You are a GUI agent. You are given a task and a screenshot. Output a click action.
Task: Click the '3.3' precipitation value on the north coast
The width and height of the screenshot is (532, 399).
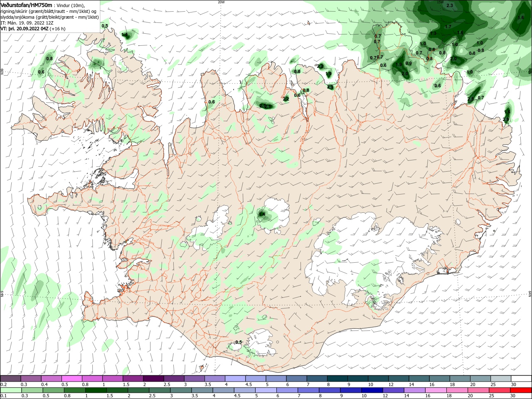pyautogui.click(x=330, y=87)
